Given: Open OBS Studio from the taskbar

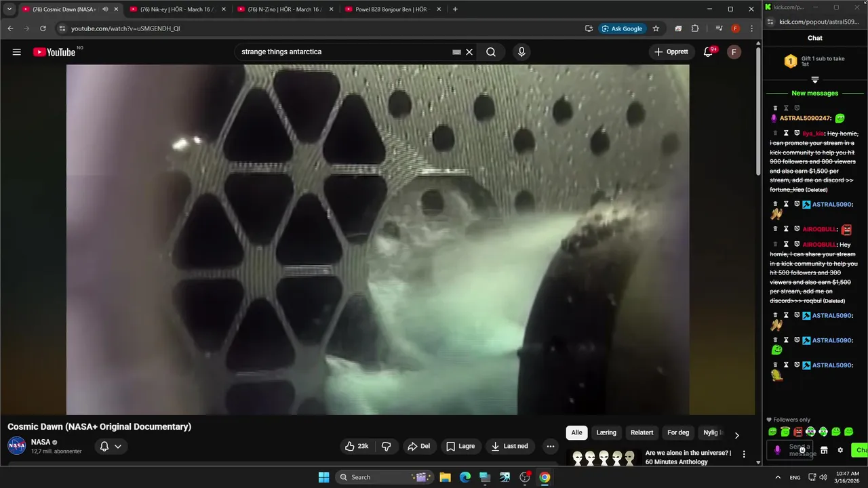Looking at the screenshot, I should pos(524,477).
